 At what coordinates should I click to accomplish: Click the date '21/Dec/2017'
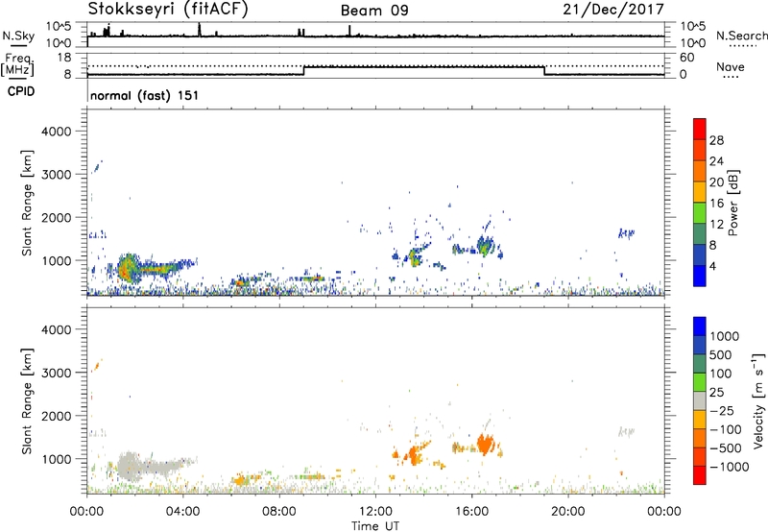point(613,9)
